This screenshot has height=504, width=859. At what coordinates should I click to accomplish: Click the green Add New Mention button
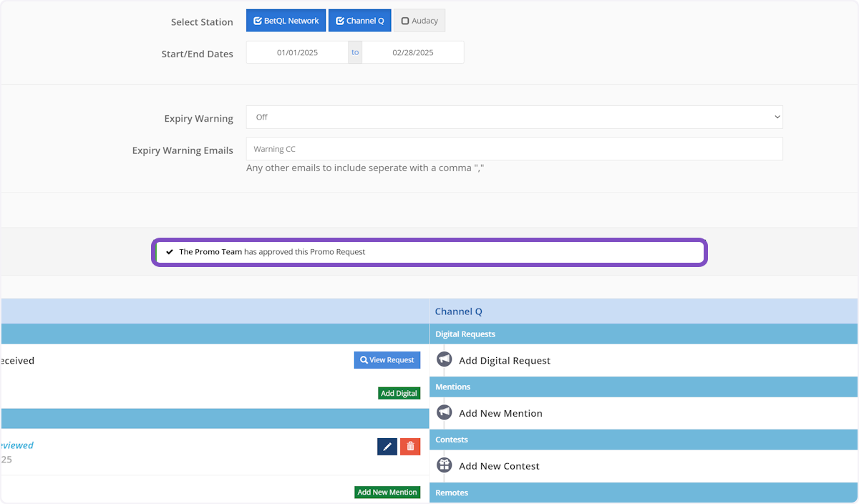click(x=387, y=493)
